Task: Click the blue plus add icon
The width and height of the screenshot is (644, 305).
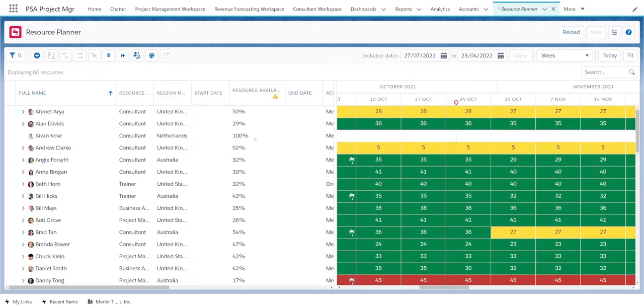Action: click(37, 55)
